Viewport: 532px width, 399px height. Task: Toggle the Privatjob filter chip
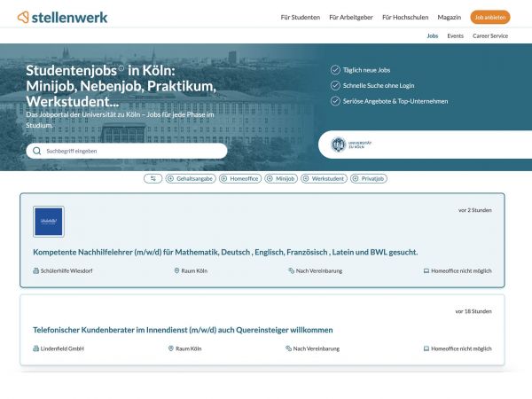[369, 178]
